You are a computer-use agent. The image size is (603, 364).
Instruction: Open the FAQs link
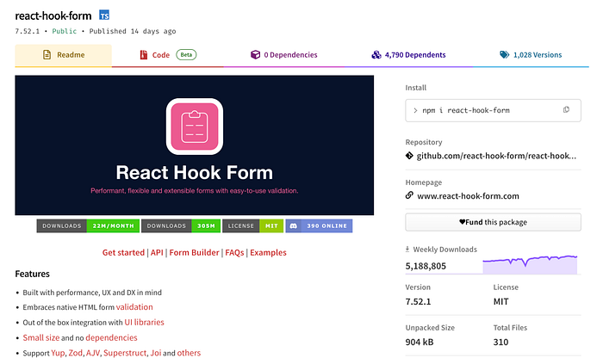pos(234,253)
